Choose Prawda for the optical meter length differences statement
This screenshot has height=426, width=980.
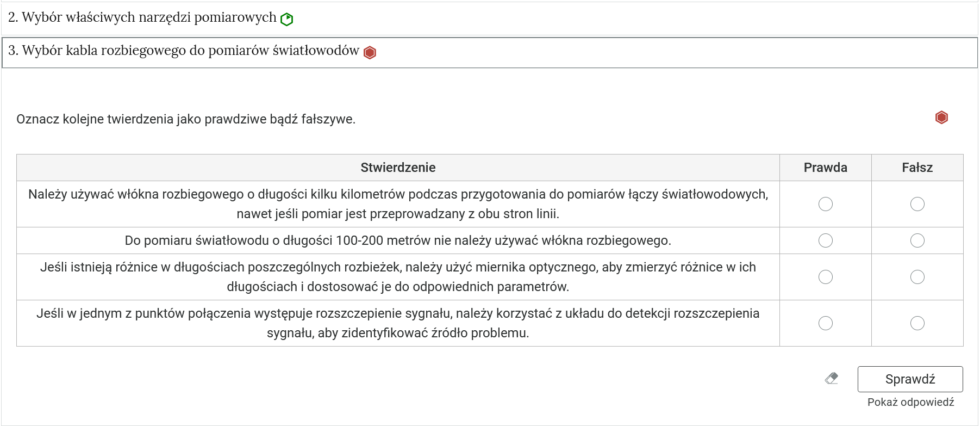826,277
